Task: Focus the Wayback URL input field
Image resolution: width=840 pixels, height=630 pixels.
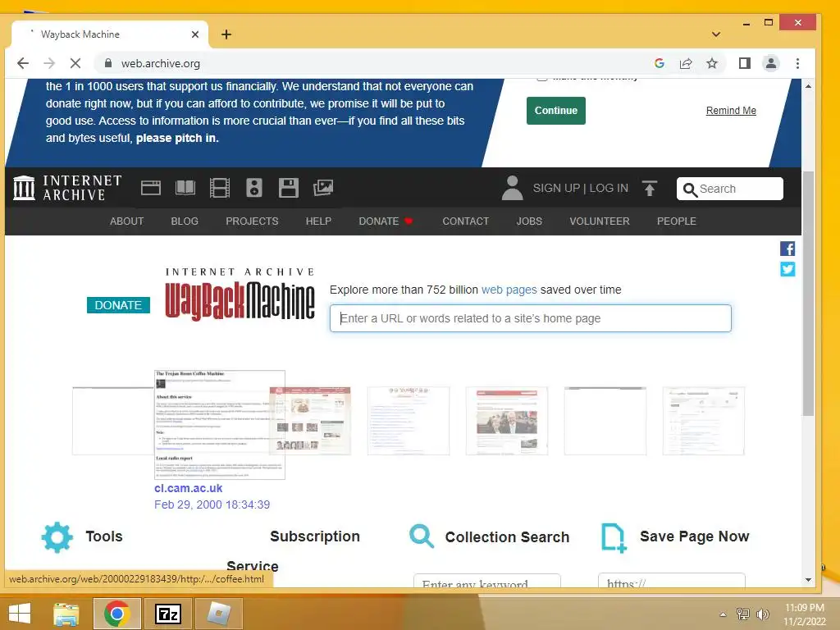Action: [x=531, y=318]
